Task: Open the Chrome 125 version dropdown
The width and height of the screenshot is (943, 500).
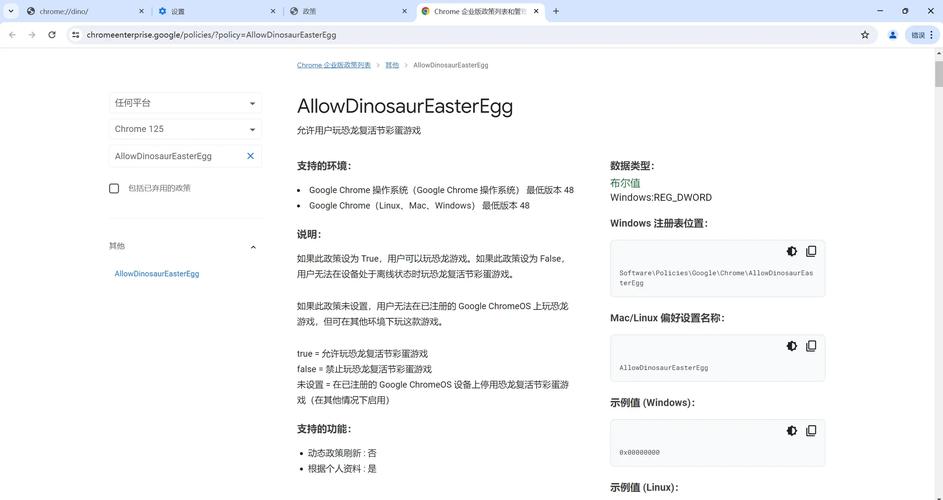Action: pyautogui.click(x=185, y=129)
